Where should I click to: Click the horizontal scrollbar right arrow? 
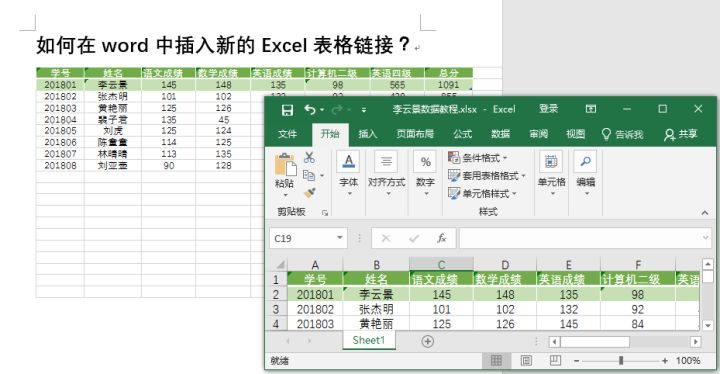point(695,342)
